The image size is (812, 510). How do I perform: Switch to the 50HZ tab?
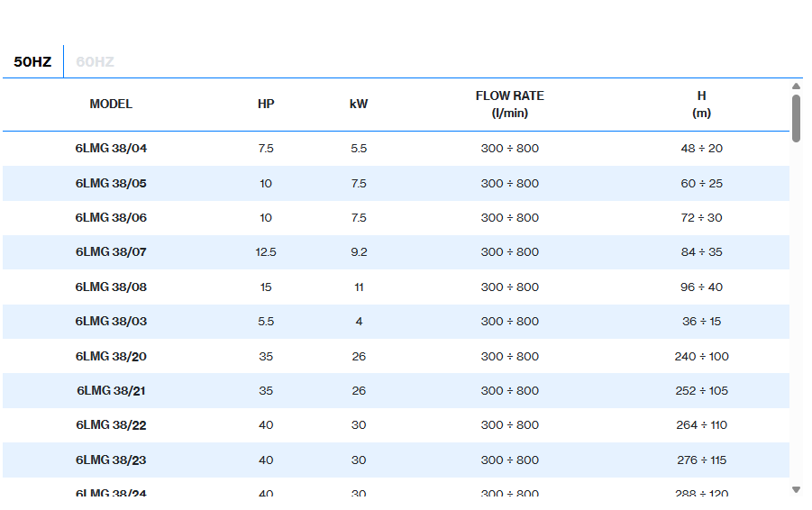click(x=32, y=62)
